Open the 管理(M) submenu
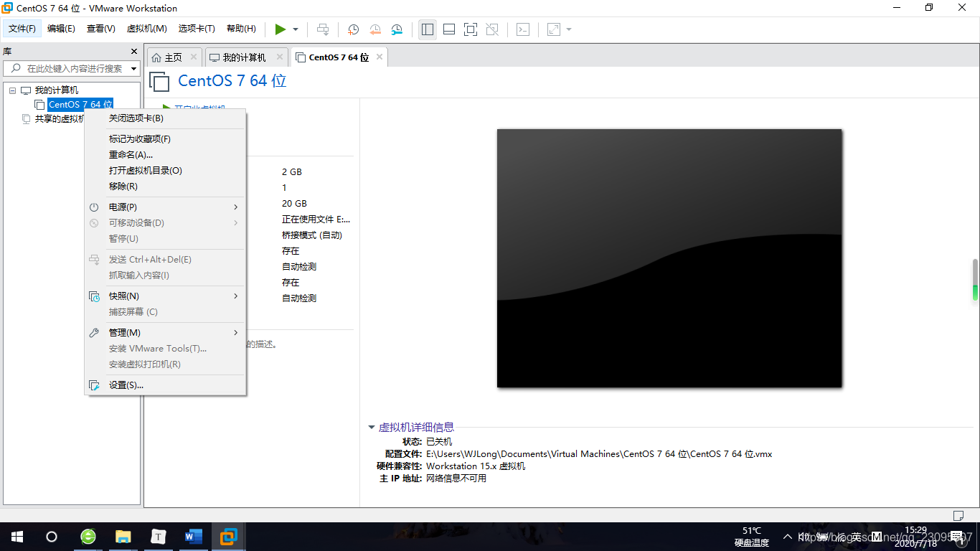The width and height of the screenshot is (980, 551). coord(166,333)
